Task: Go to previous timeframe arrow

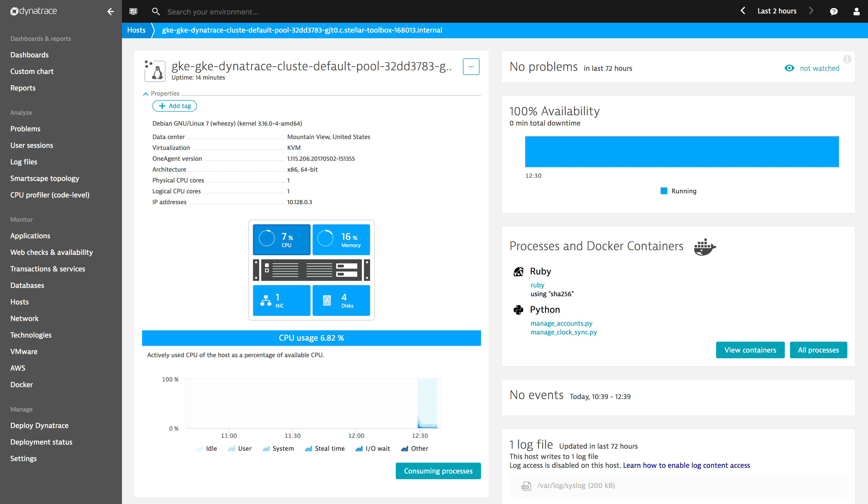Action: 743,11
